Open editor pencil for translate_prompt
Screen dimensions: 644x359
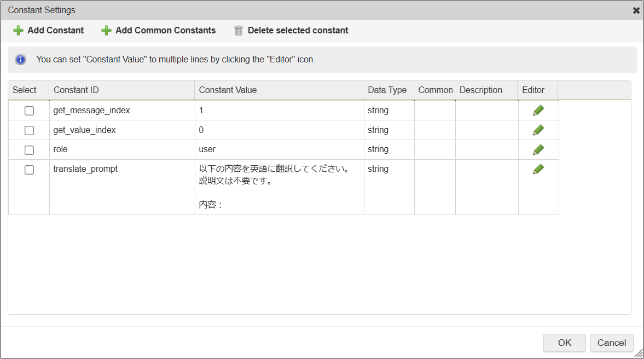tap(538, 170)
